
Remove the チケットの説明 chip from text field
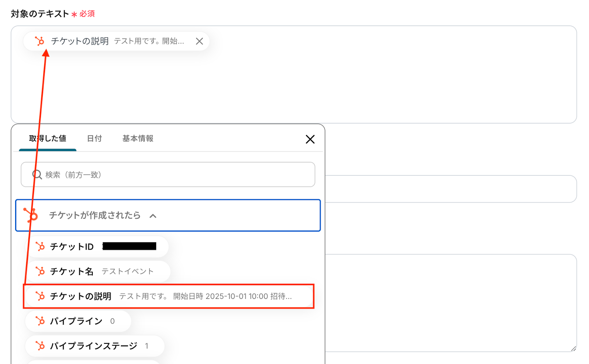click(200, 41)
